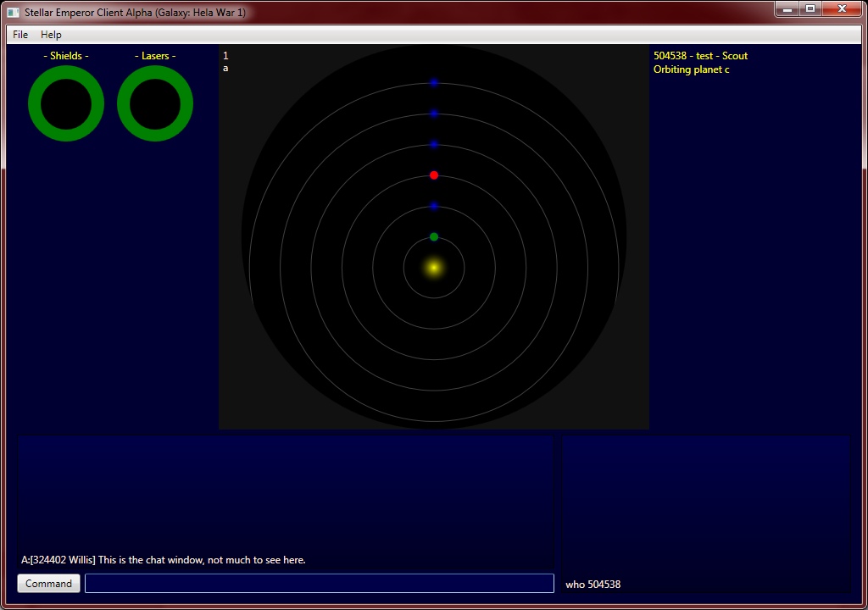Click the '- Shields -' label

click(66, 56)
